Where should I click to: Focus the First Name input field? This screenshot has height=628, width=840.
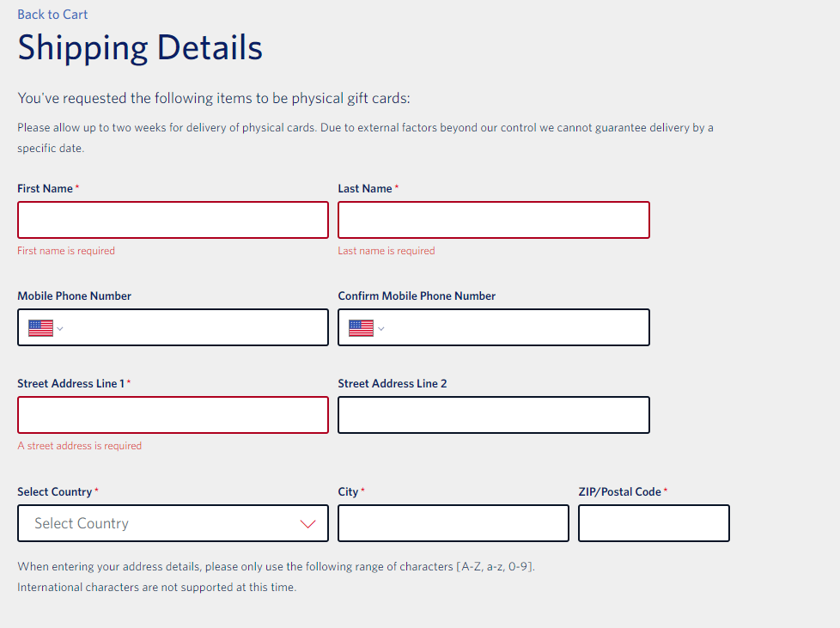(x=173, y=220)
